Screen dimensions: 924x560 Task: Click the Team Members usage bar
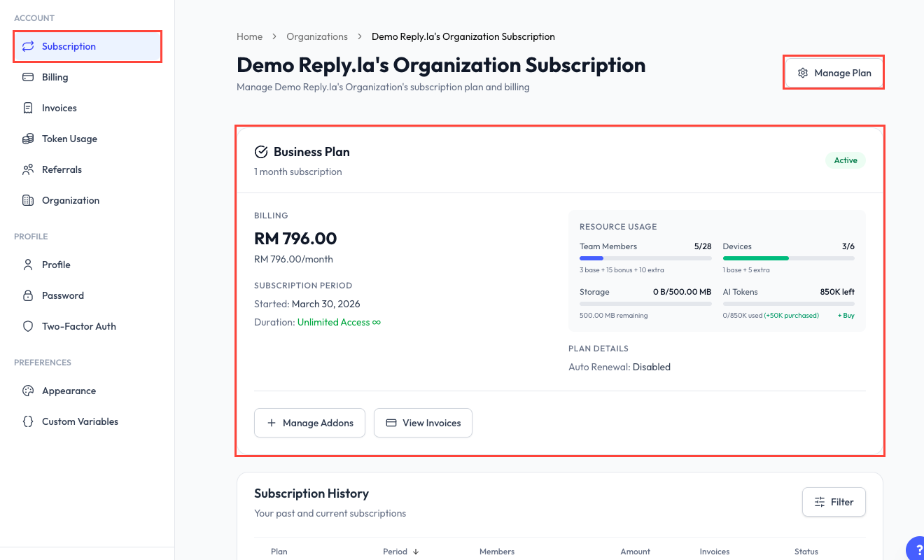[645, 258]
